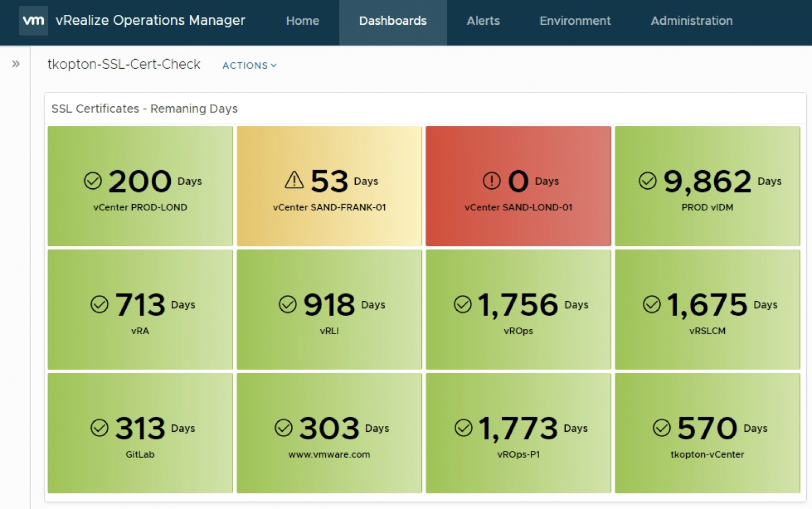The width and height of the screenshot is (812, 509).
Task: Click the checkmark icon on vRLI tile
Action: click(288, 304)
